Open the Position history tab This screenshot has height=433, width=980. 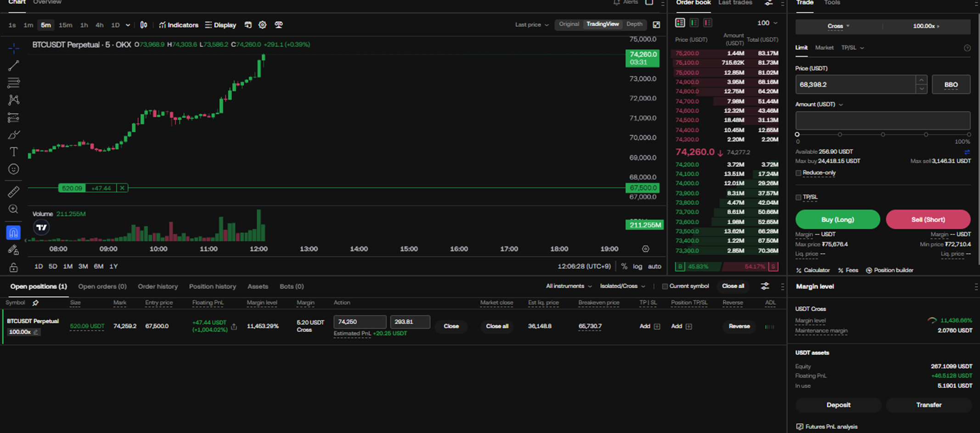[x=213, y=287]
